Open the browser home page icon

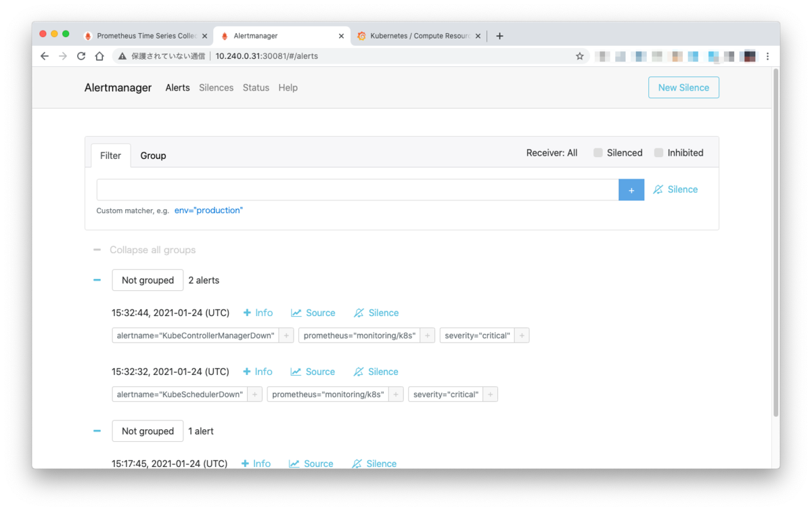[99, 56]
